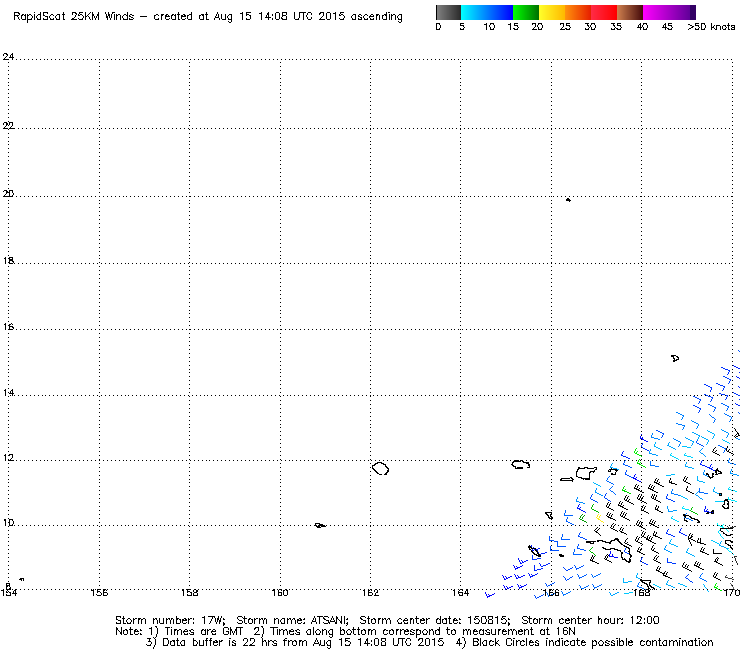Click the brown 35-40 knots color segment

click(630, 12)
